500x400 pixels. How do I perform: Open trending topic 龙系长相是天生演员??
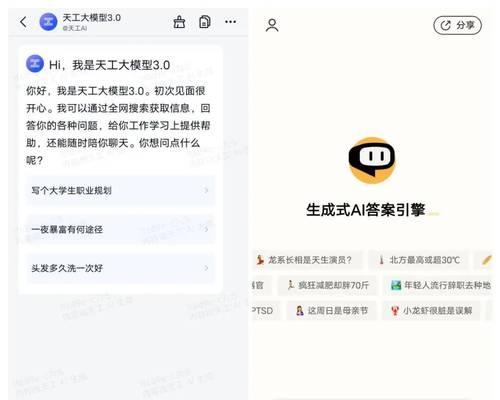click(x=308, y=260)
